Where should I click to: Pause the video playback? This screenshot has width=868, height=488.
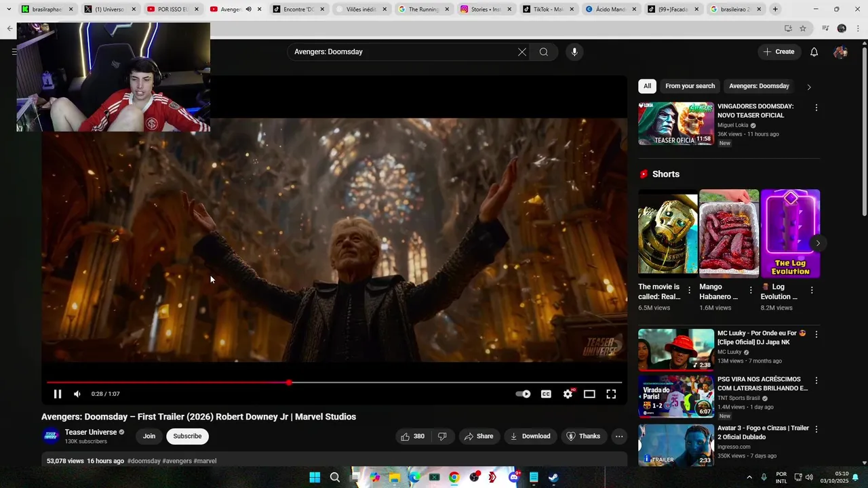click(x=58, y=394)
